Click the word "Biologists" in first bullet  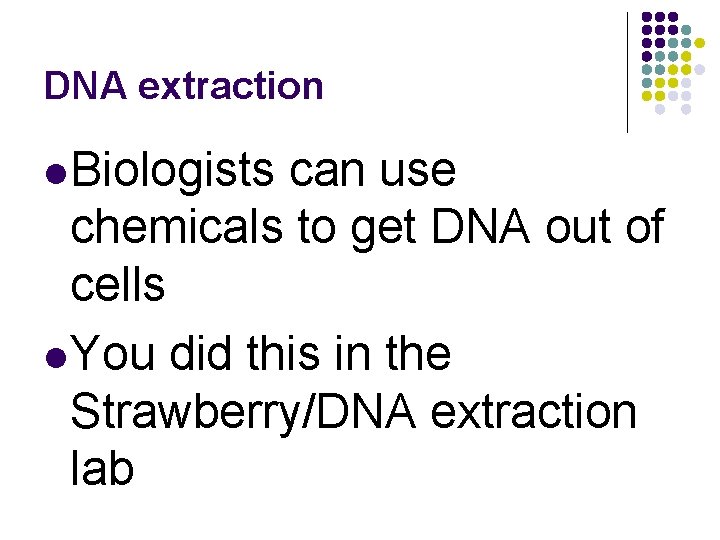point(173,172)
